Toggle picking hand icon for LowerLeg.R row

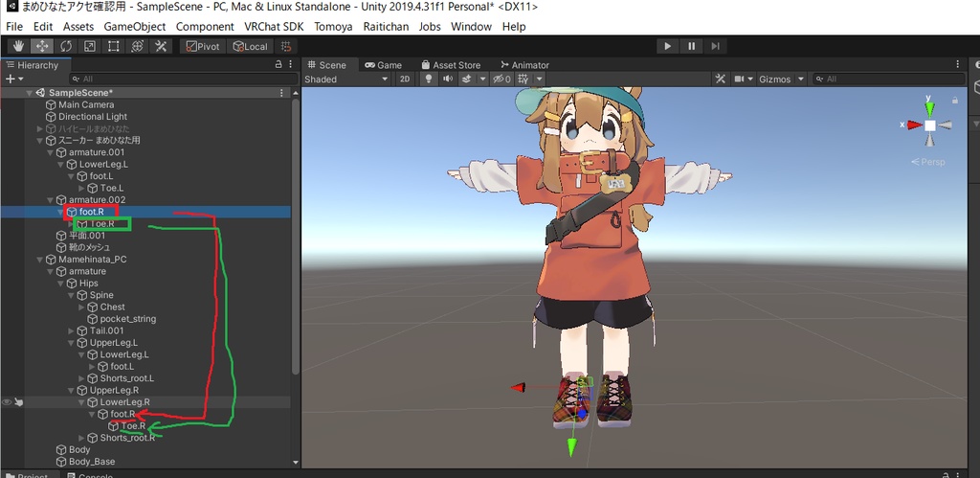[19, 402]
